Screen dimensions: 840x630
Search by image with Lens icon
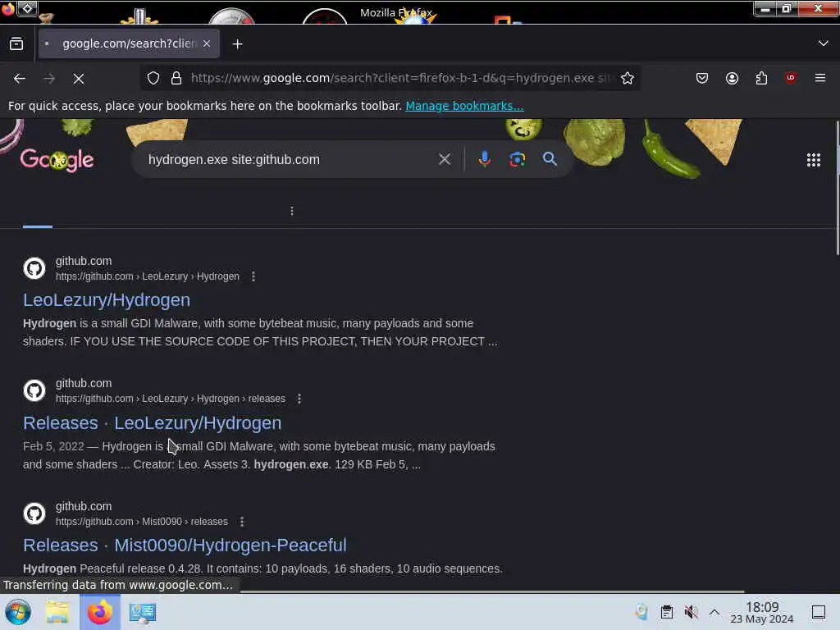[517, 159]
